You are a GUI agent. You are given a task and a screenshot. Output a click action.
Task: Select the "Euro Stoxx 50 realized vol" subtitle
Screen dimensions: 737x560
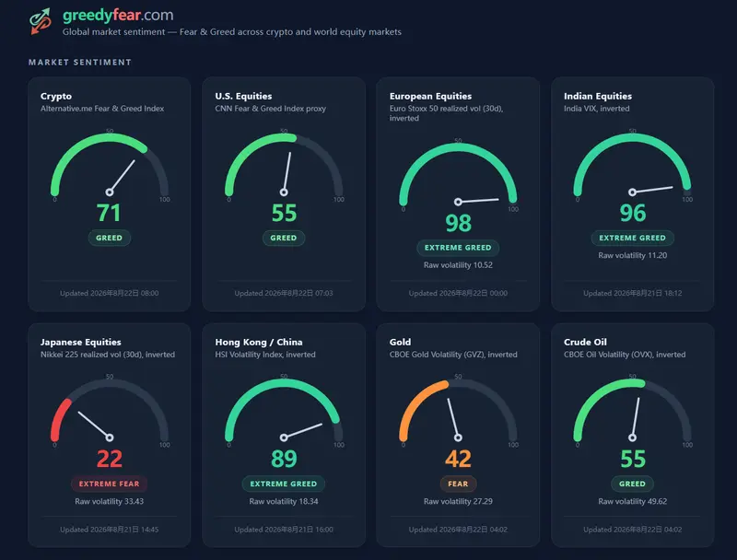click(446, 113)
